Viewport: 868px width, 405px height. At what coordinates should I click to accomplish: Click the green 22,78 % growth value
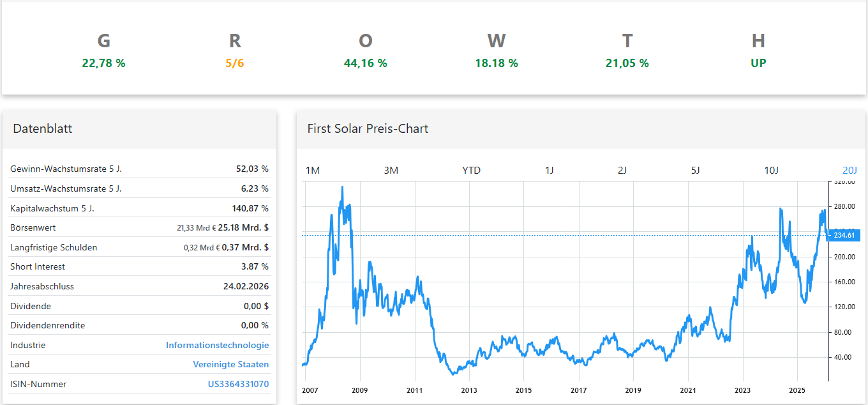click(x=103, y=63)
